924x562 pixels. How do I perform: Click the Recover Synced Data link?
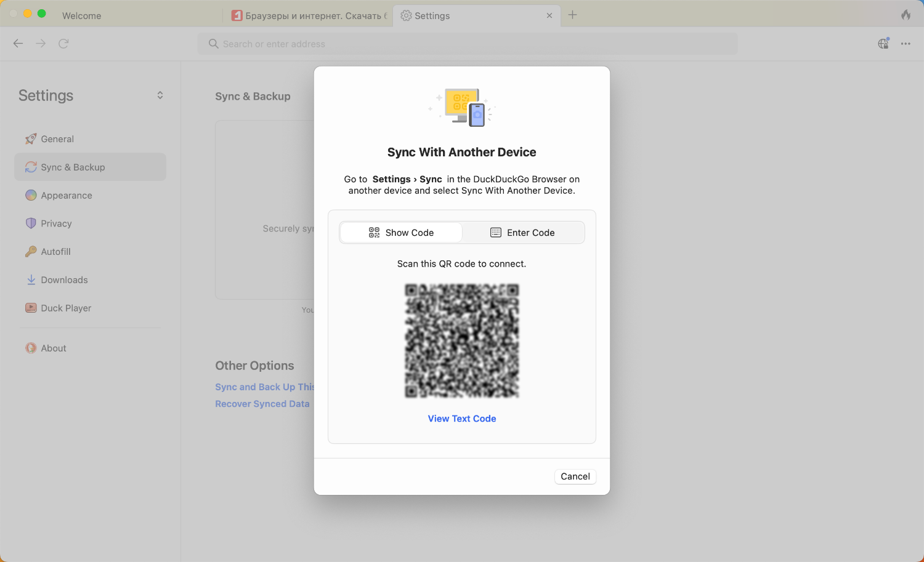click(x=262, y=404)
